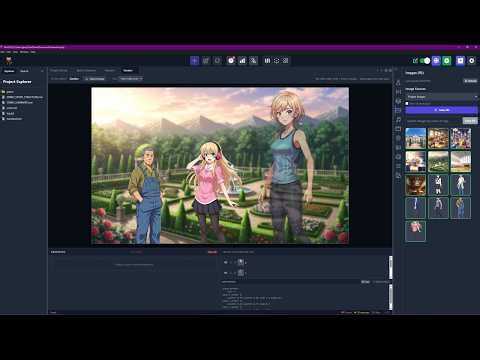480x360 pixels.
Task: Select the top folder row in Project Explorer
Action: pyautogui.click(x=23, y=92)
